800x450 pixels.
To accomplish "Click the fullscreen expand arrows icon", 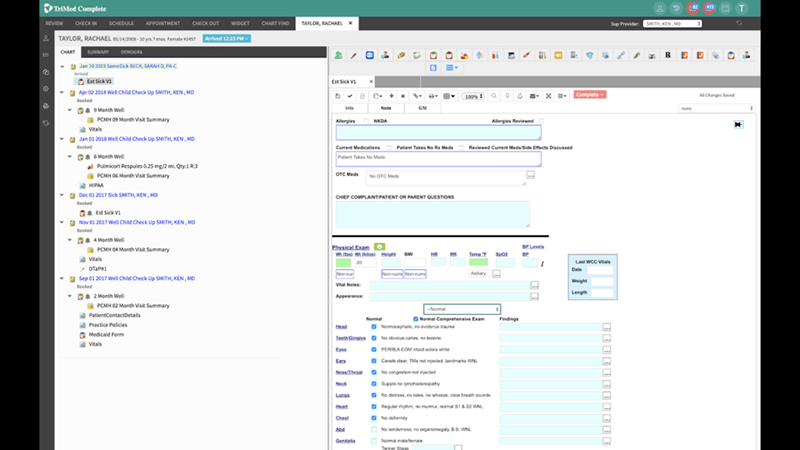I will tap(548, 96).
